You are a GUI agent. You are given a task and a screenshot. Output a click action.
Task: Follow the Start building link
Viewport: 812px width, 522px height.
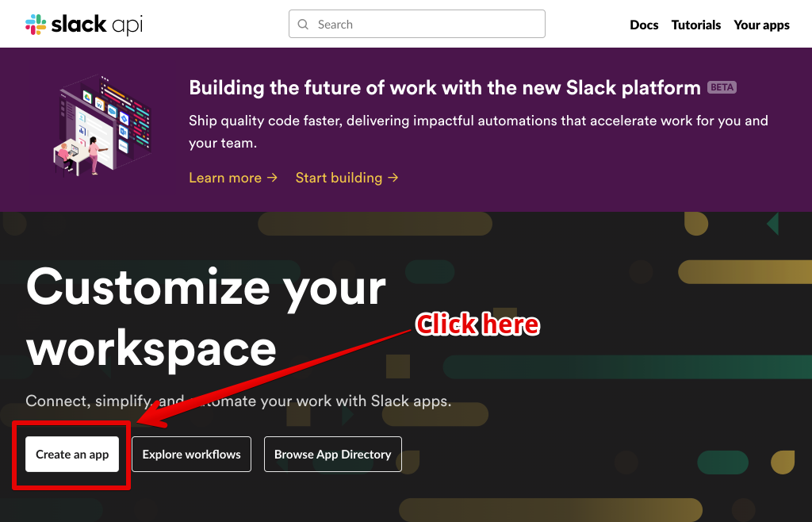click(x=347, y=178)
